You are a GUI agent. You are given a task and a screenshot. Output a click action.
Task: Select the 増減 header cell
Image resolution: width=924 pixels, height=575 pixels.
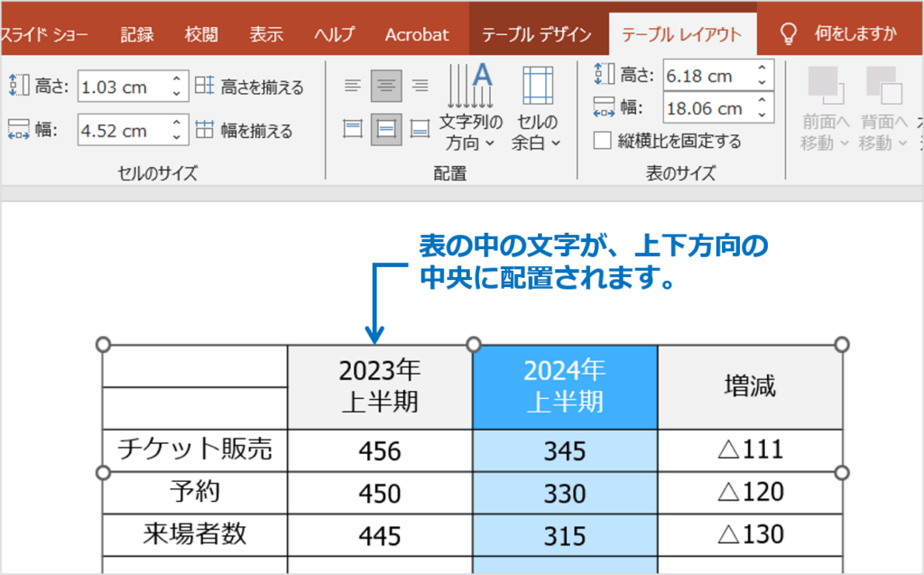750,387
